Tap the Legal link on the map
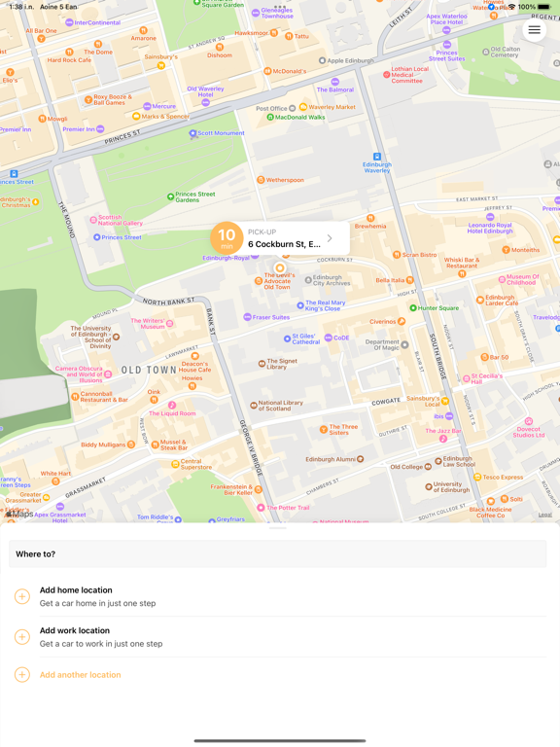 [544, 515]
